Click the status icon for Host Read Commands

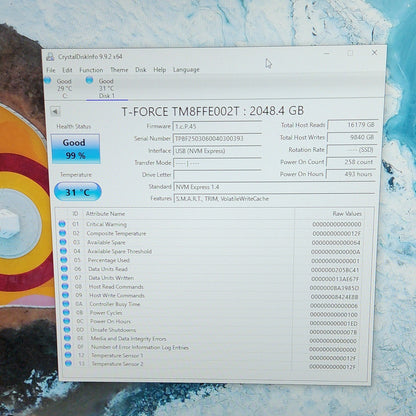[x=65, y=286]
